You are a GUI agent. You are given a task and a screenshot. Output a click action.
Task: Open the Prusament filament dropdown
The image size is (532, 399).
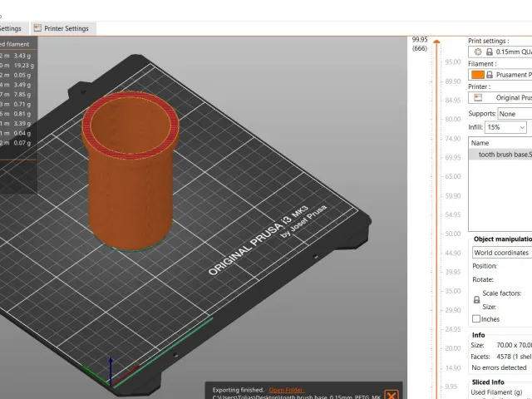500,75
